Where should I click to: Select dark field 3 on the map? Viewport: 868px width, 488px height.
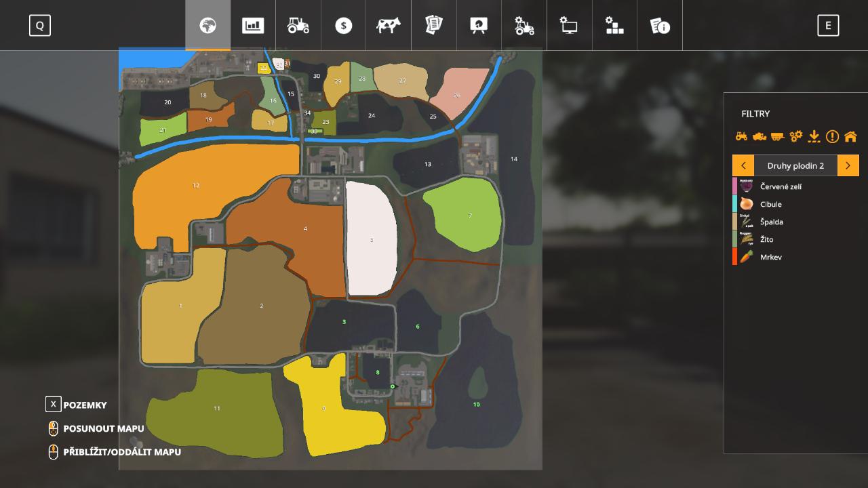344,321
